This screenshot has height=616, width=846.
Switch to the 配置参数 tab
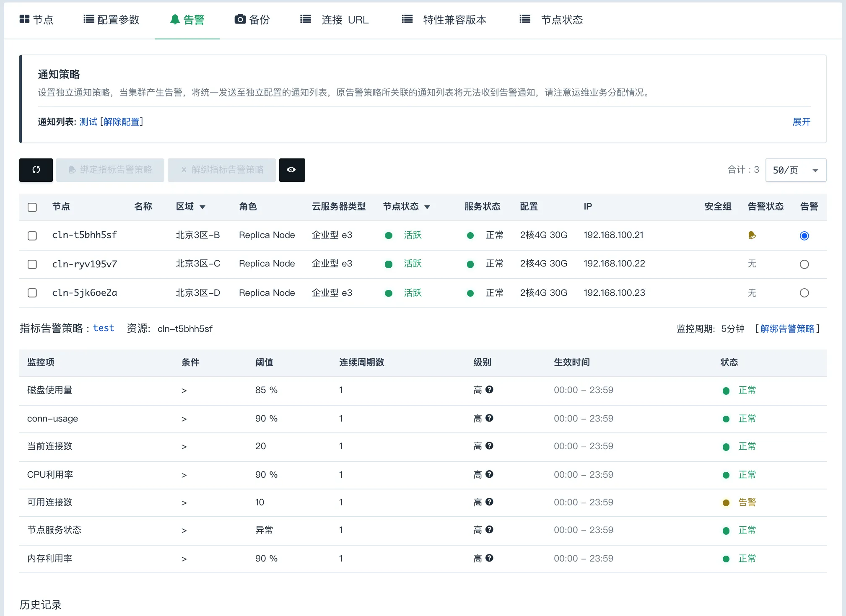coord(118,19)
